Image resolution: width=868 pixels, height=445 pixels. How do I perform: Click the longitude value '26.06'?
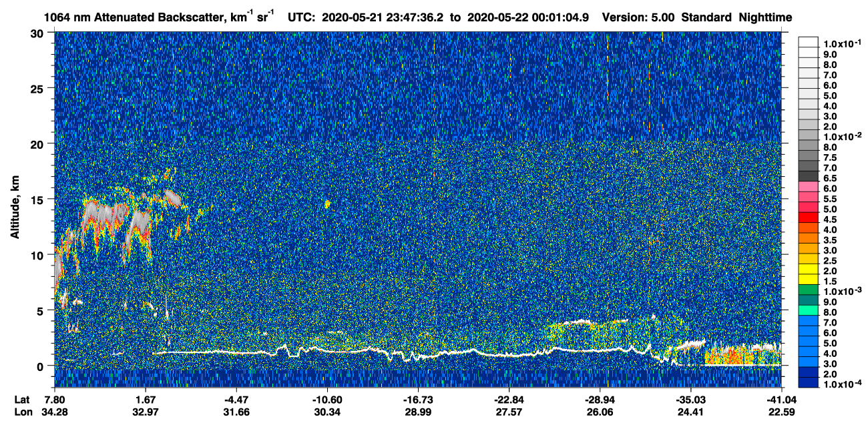click(600, 411)
